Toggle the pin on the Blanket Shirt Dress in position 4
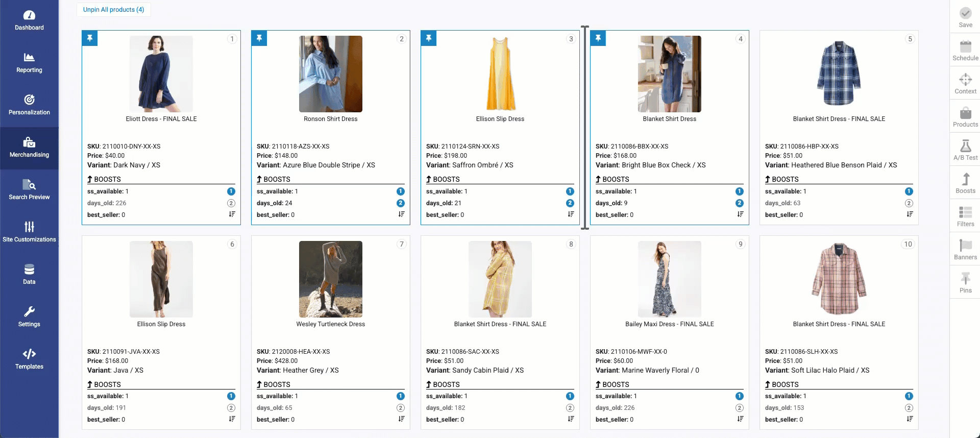The image size is (980, 438). click(598, 38)
